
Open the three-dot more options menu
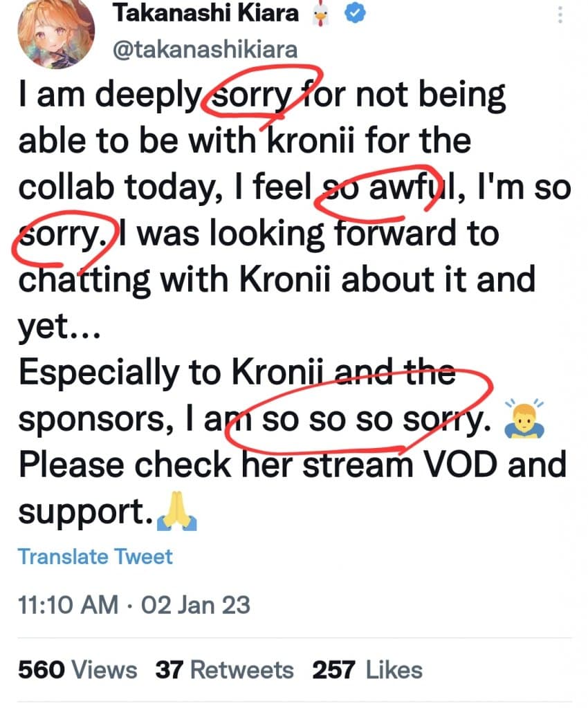560,15
